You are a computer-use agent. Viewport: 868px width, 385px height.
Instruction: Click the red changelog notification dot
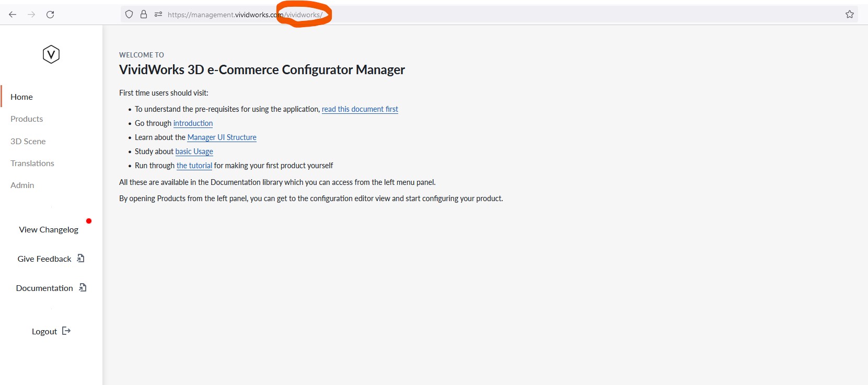(89, 221)
